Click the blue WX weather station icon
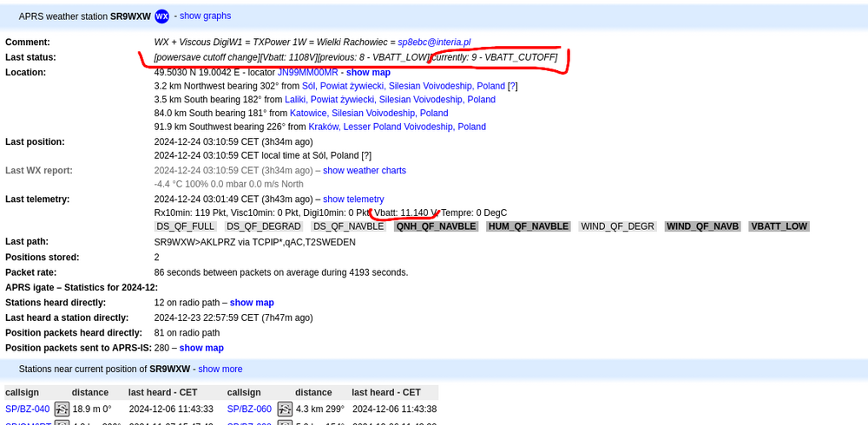 coord(161,16)
